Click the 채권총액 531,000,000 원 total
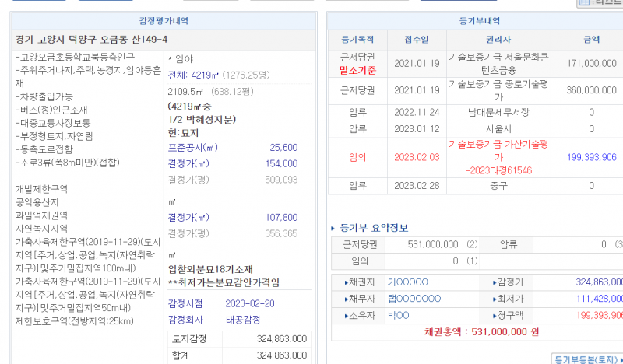Viewport: 623px width, 364px height. [474, 331]
